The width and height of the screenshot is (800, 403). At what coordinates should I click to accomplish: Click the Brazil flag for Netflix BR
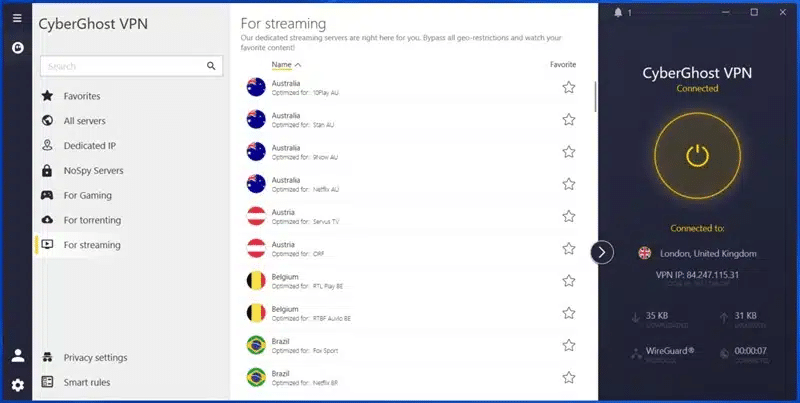256,377
